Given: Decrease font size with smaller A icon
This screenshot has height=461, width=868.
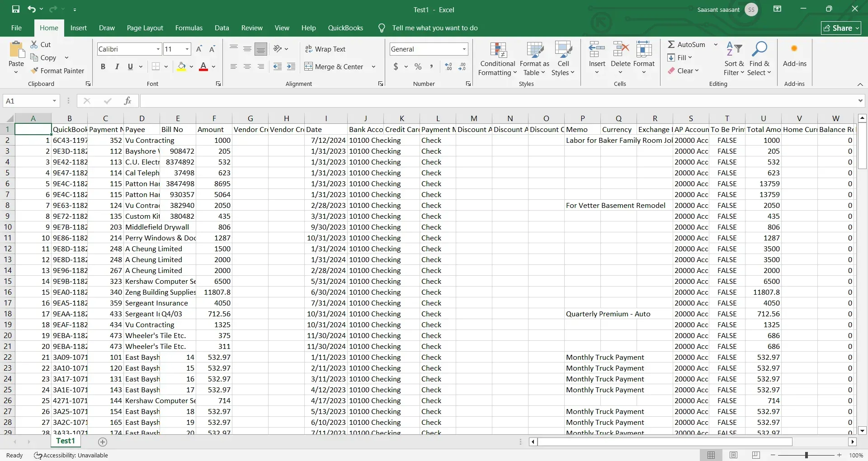Looking at the screenshot, I should click(212, 49).
